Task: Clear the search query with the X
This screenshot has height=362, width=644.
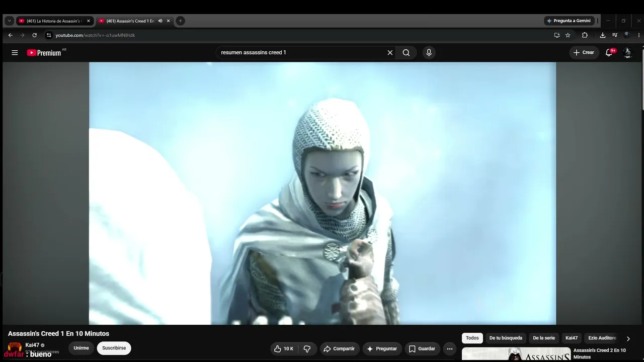Action: point(390,53)
